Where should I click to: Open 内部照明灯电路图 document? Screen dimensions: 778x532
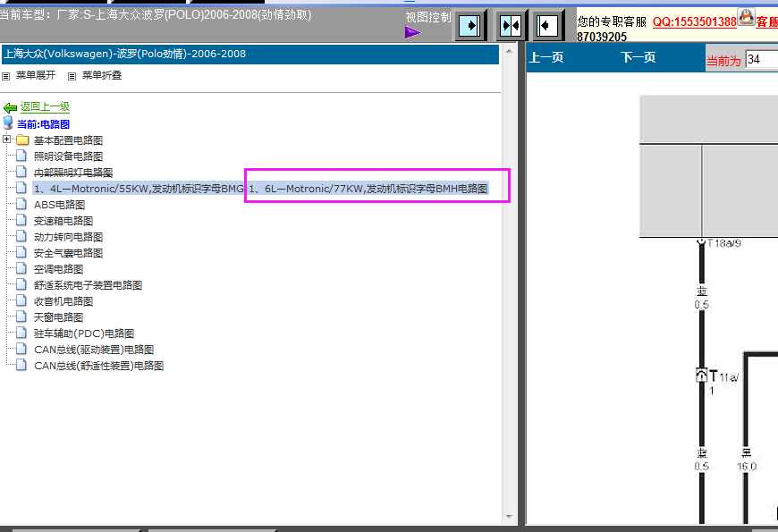[x=73, y=173]
